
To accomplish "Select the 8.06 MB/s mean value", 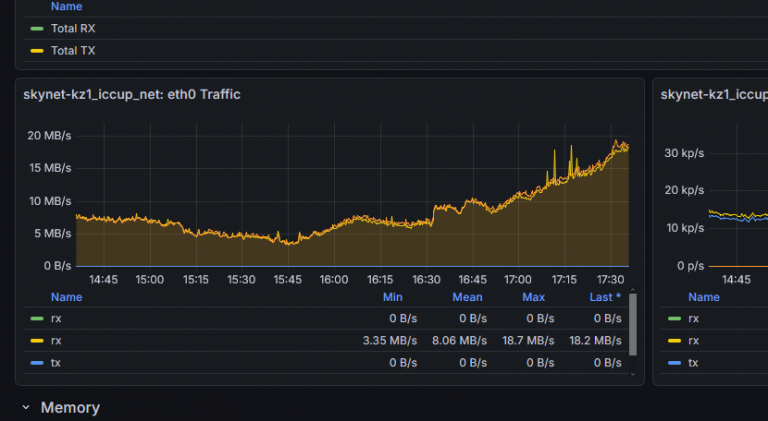I will point(459,341).
